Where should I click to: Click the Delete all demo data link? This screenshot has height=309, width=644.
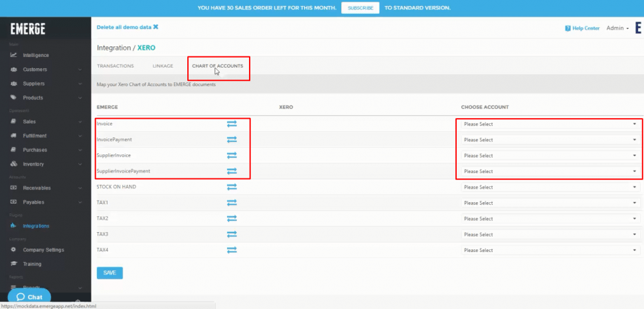point(127,27)
